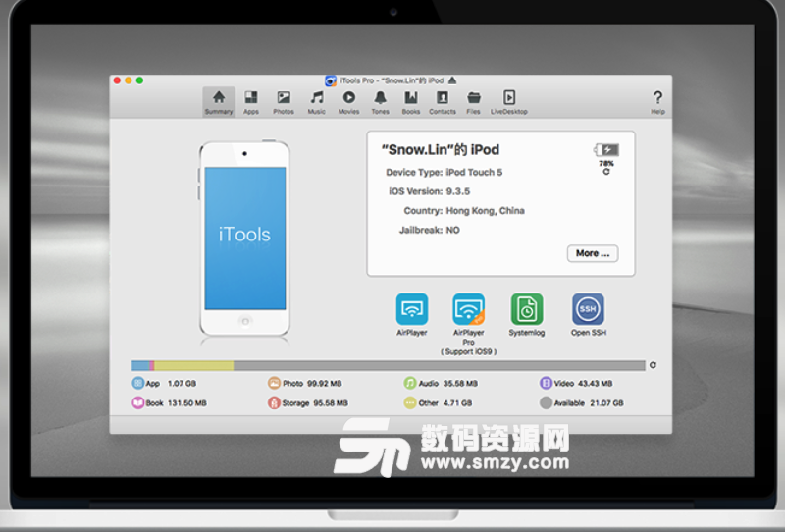
Task: Click the Video storage legend icon
Action: [546, 383]
